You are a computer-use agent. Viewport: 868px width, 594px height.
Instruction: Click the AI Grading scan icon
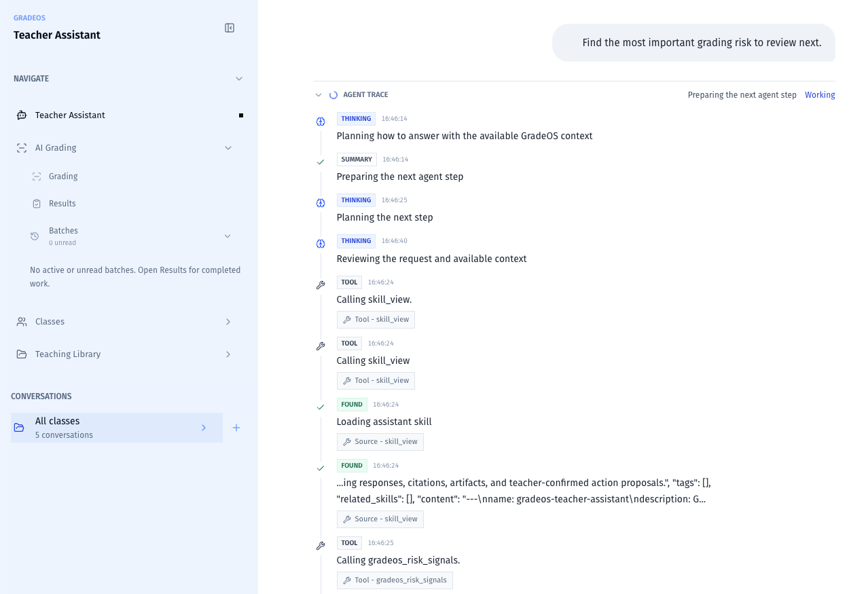pos(22,148)
